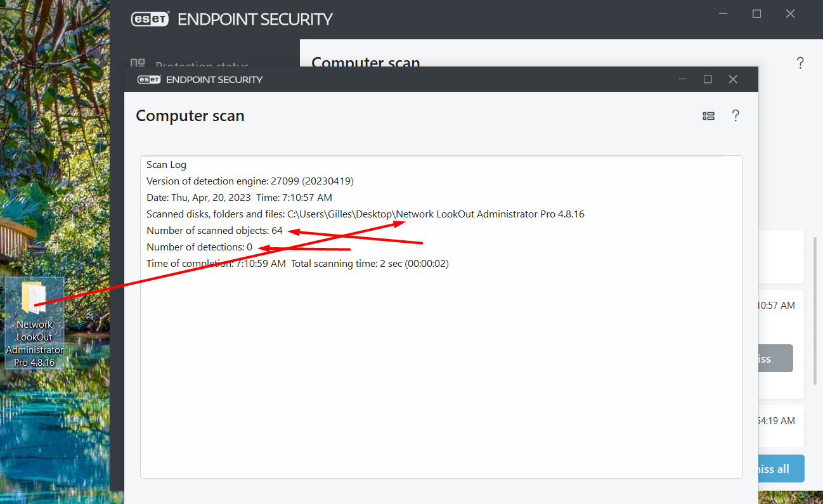This screenshot has height=504, width=823.
Task: Click the ESET logo in the background window title bar
Action: tap(150, 19)
